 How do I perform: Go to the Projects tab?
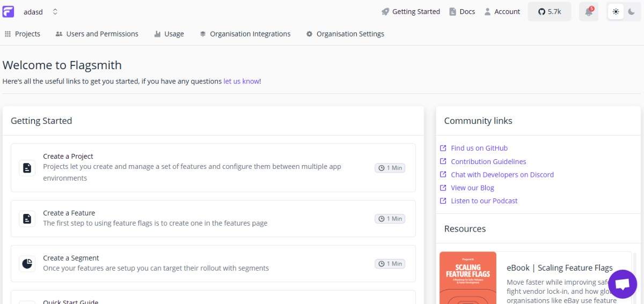(23, 34)
